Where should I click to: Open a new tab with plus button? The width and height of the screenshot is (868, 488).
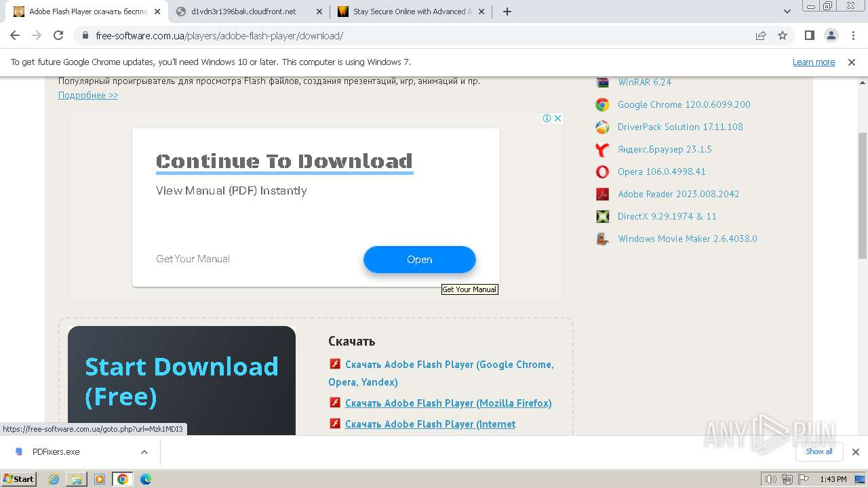point(507,12)
